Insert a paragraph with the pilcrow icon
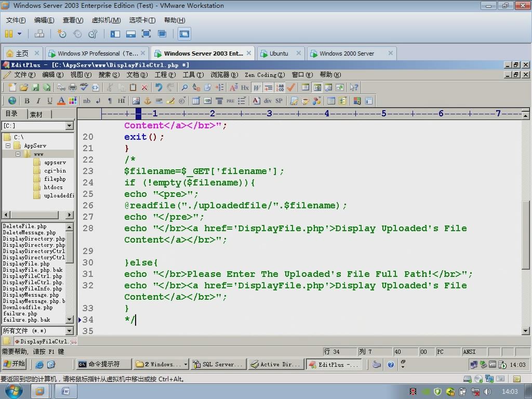This screenshot has height=399, width=532. coord(110,101)
